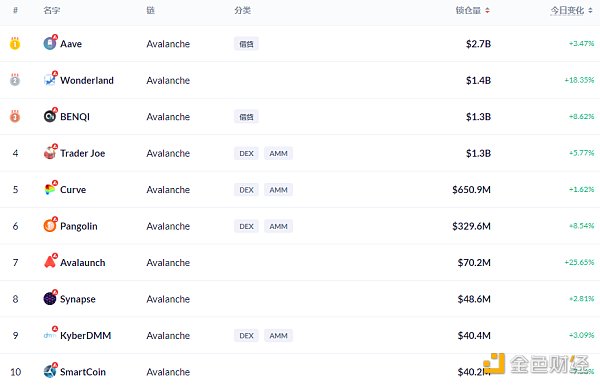Select the AMM tag in Pangolin row
This screenshot has height=385, width=600.
coord(279,226)
